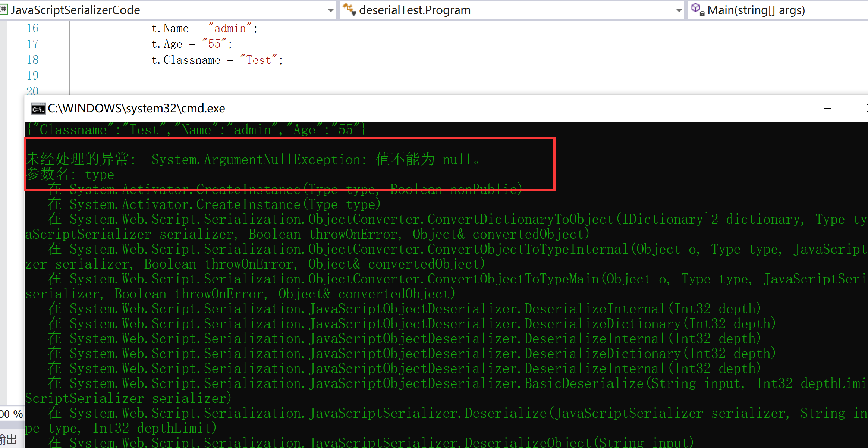Click line number 19 in the editor
The height and width of the screenshot is (448, 868).
pyautogui.click(x=32, y=76)
